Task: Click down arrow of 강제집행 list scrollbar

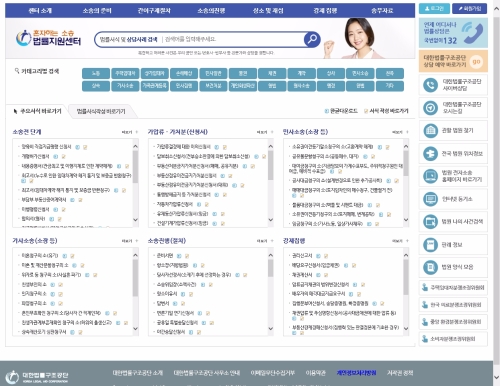Action: coord(406,328)
